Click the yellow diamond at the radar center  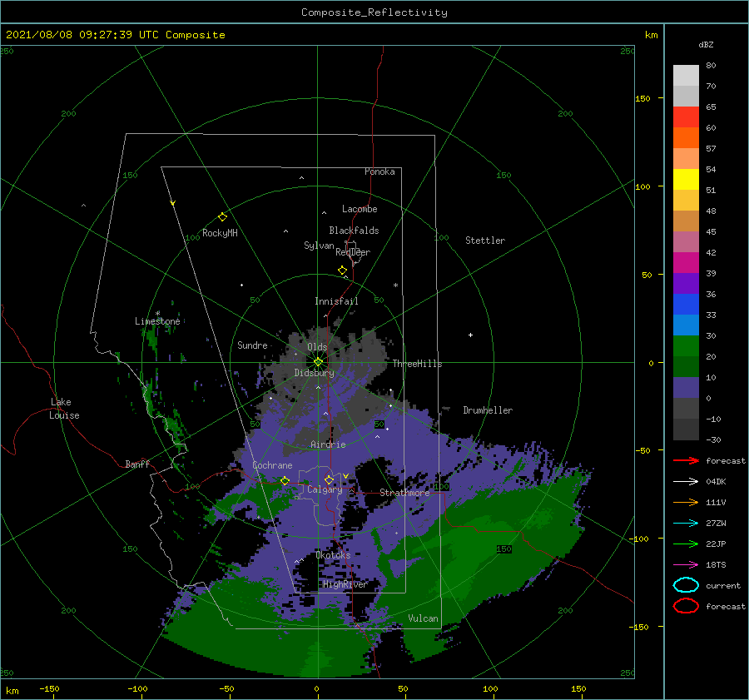pyautogui.click(x=318, y=362)
